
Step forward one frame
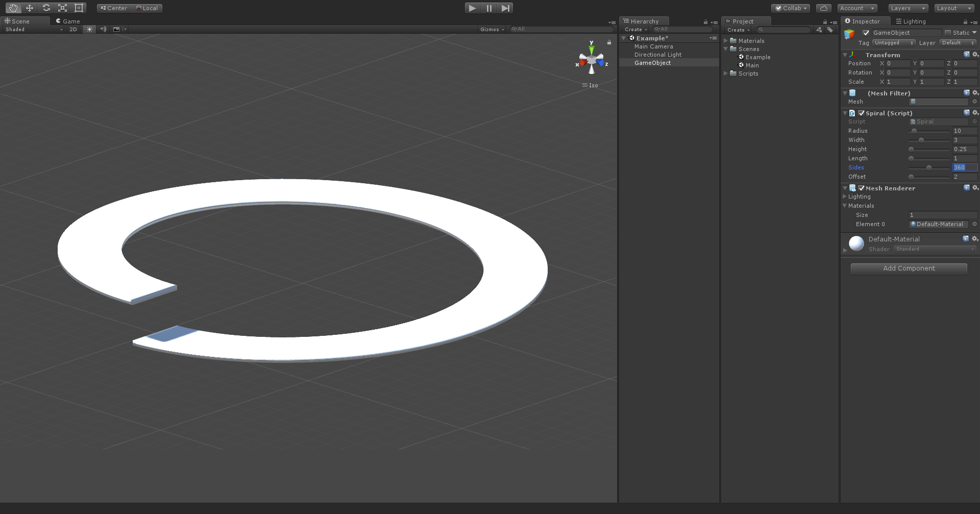click(505, 8)
